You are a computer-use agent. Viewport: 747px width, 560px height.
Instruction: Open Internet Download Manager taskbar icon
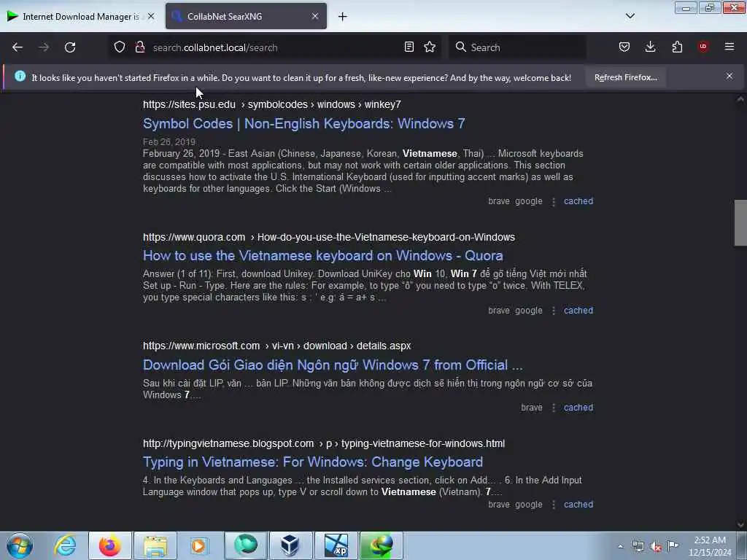(x=381, y=545)
